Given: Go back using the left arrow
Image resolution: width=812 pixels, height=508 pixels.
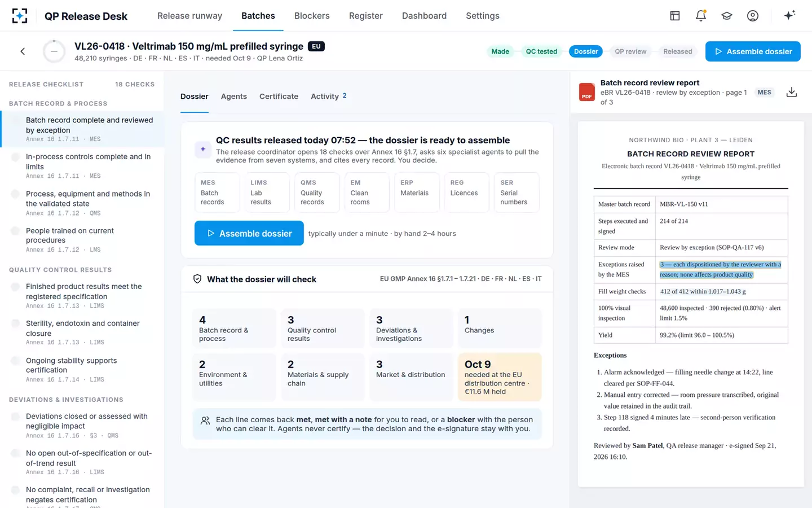Looking at the screenshot, I should coord(23,51).
